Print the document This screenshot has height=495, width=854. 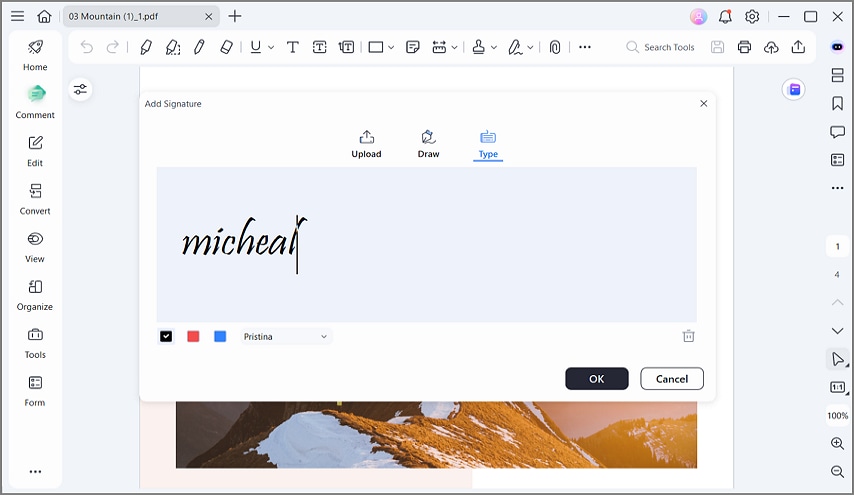click(745, 47)
